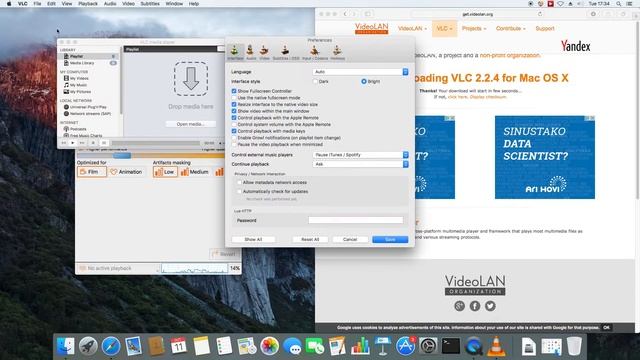640x360 pixels.
Task: Open the Interface preferences tab
Action: point(235,53)
